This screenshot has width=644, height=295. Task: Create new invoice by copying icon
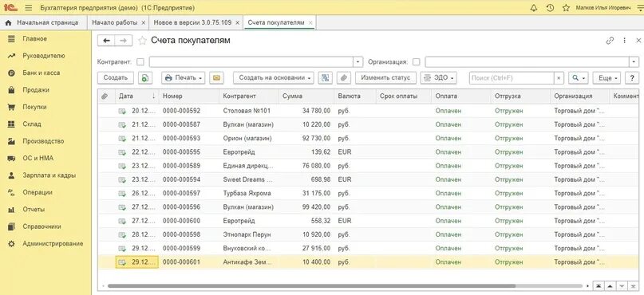pyautogui.click(x=145, y=77)
